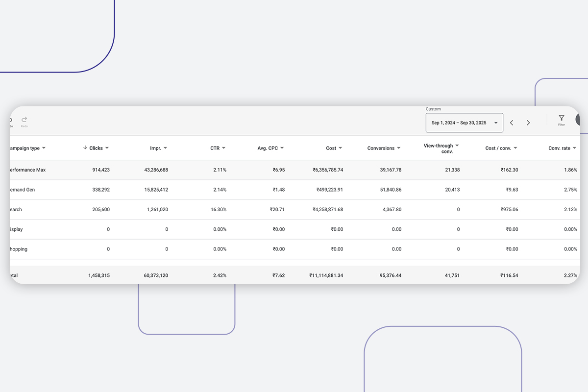The height and width of the screenshot is (392, 588).
Task: Select the Performance Max campaign row
Action: coord(28,170)
